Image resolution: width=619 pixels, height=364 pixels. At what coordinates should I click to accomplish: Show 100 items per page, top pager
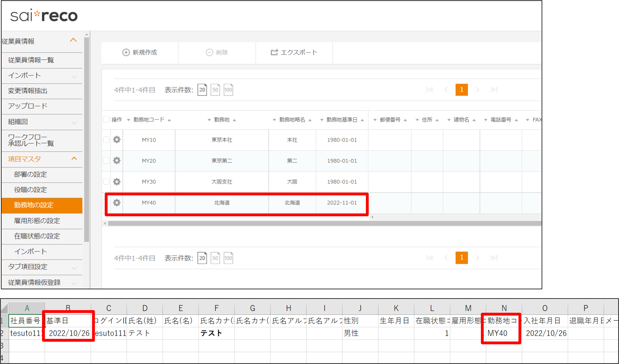pyautogui.click(x=228, y=90)
